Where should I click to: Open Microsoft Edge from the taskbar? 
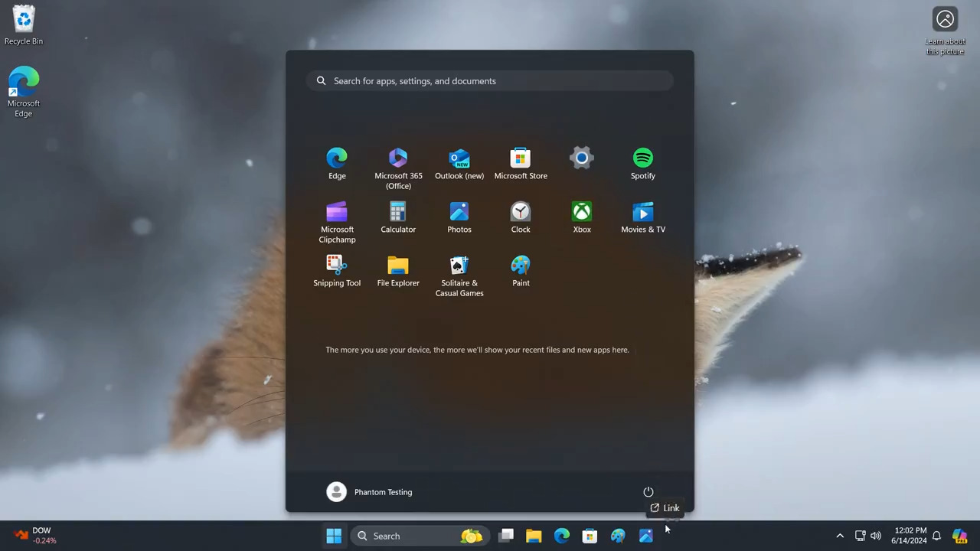coord(562,536)
